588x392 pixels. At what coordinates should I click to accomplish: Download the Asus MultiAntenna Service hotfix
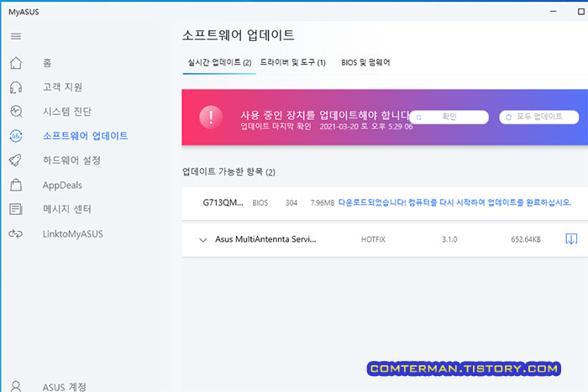pyautogui.click(x=571, y=238)
